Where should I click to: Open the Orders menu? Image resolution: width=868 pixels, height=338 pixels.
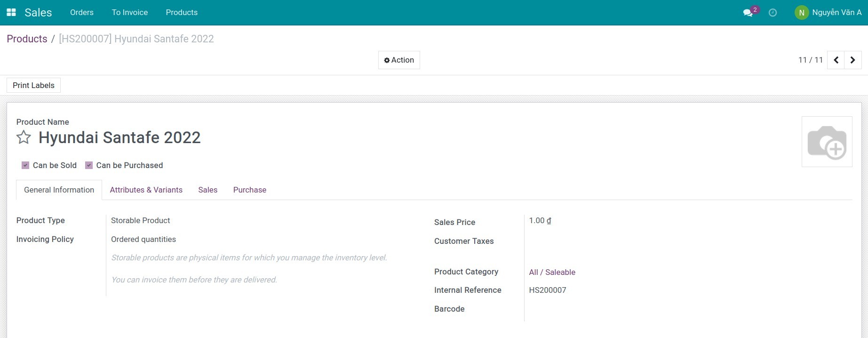coord(82,13)
